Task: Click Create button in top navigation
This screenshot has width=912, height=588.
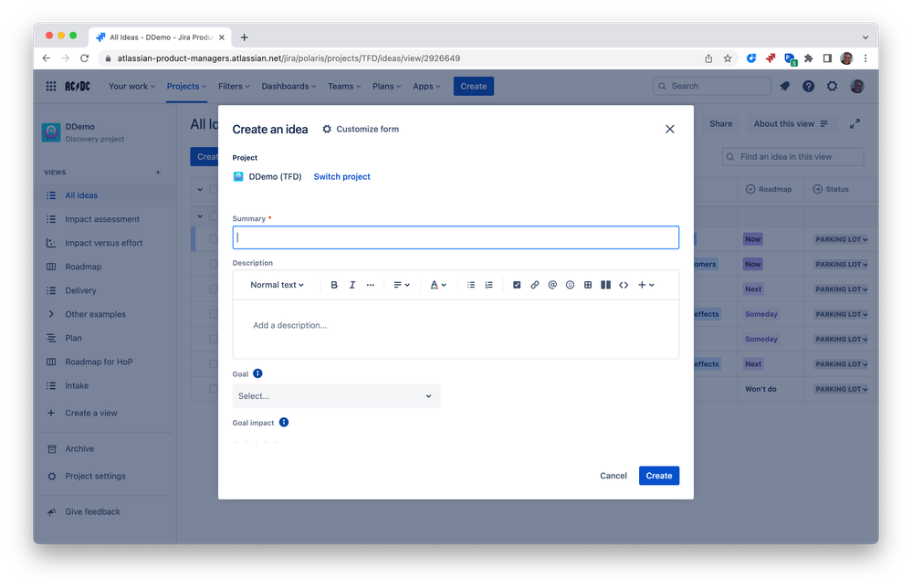Action: point(474,86)
